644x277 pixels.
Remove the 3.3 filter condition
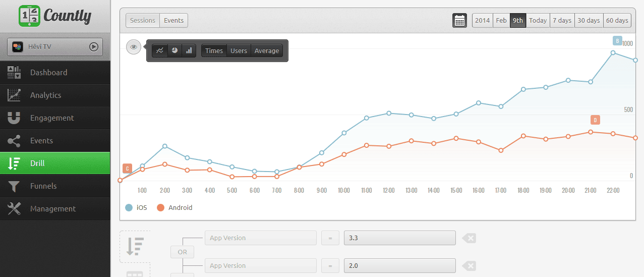(469, 238)
